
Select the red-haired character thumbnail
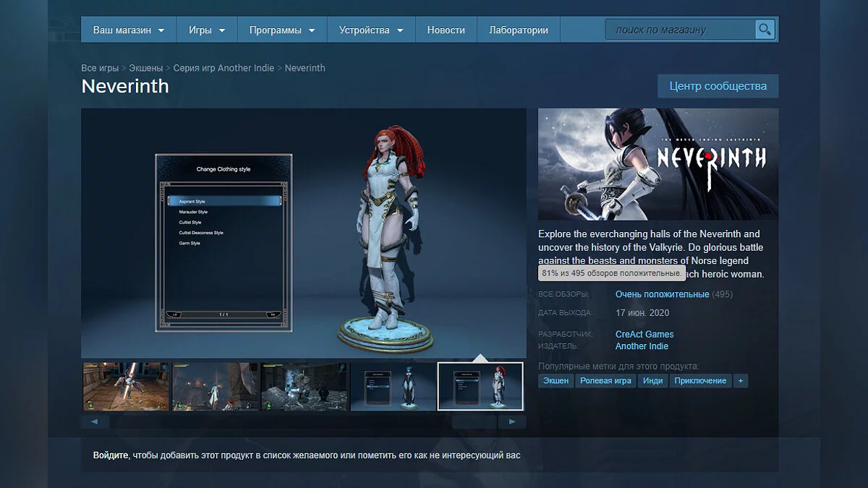coord(480,387)
